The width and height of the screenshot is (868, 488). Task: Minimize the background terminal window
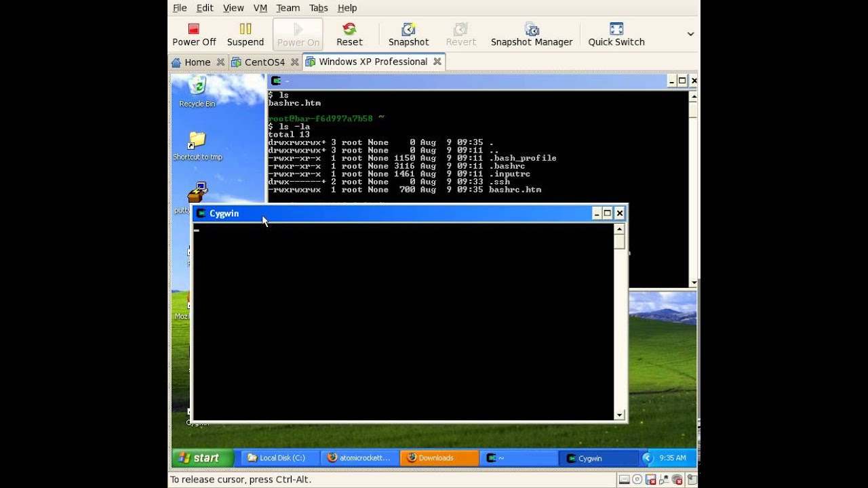point(671,81)
